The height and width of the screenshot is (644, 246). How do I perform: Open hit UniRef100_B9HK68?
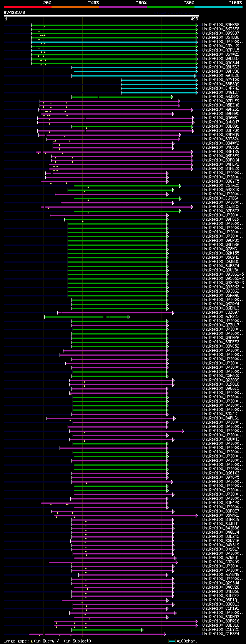click(221, 25)
